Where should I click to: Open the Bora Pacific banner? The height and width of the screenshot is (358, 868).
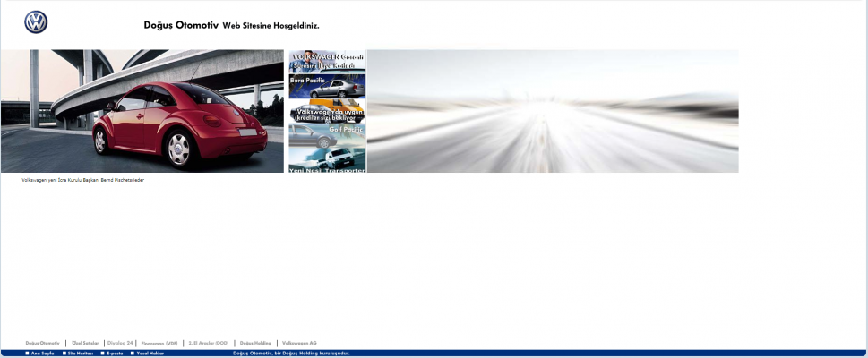[327, 86]
